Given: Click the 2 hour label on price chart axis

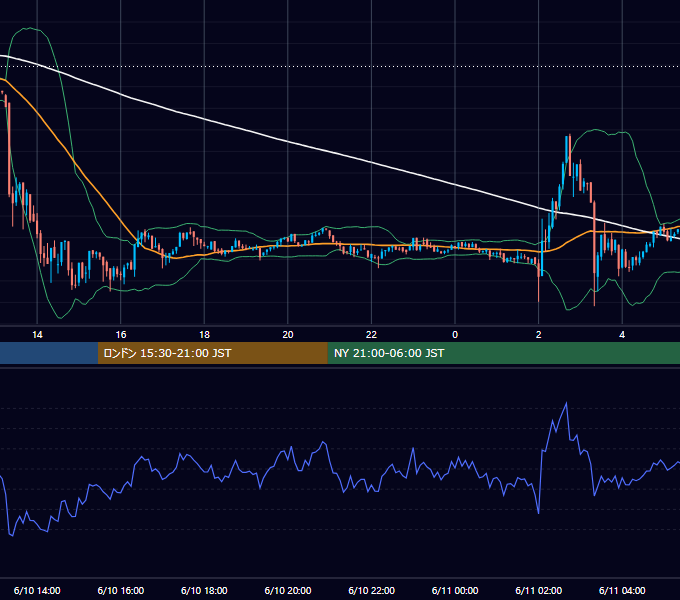Looking at the screenshot, I should coord(539,335).
